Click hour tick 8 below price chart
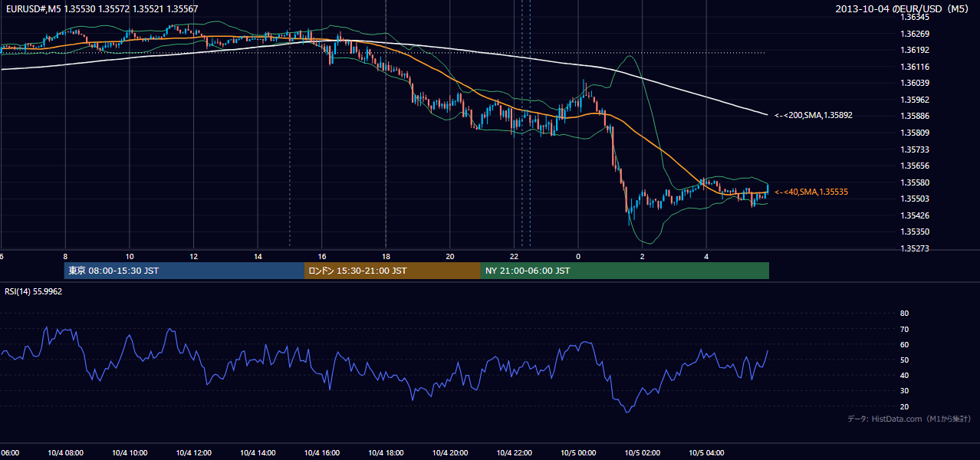The height and width of the screenshot is (460, 980). (x=65, y=256)
